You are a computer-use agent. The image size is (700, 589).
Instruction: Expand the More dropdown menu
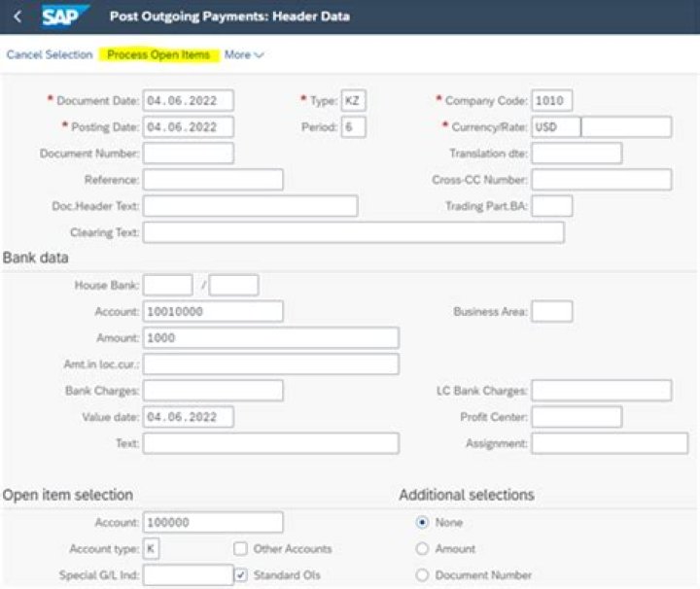[x=244, y=54]
